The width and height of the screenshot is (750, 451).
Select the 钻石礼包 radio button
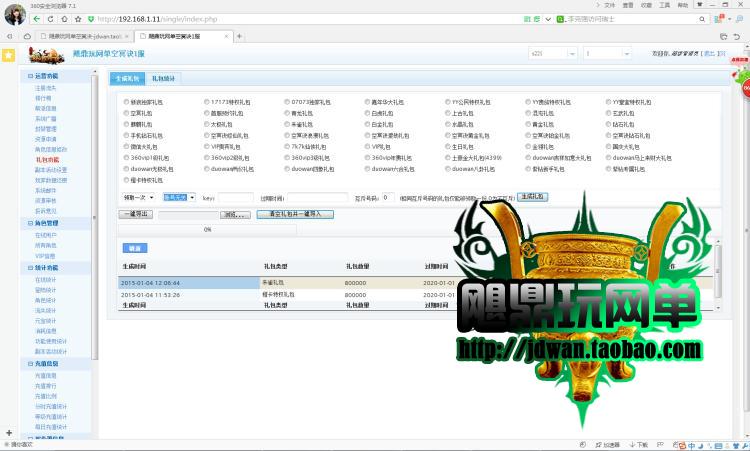tap(608, 124)
